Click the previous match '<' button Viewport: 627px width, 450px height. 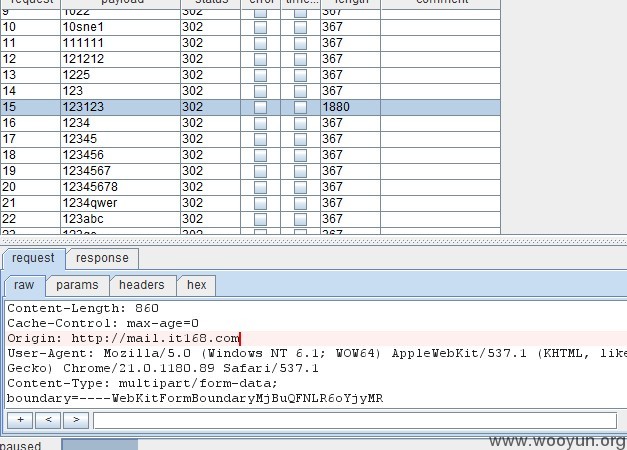pyautogui.click(x=48, y=420)
